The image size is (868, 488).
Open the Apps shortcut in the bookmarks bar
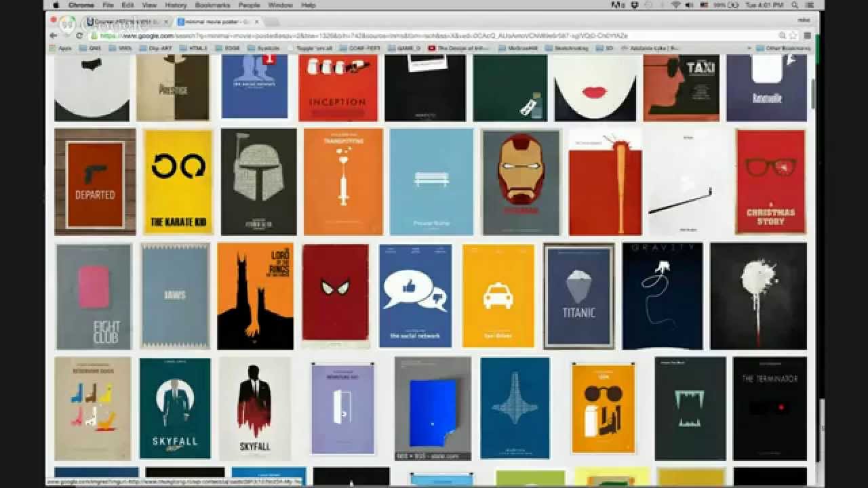(60, 48)
